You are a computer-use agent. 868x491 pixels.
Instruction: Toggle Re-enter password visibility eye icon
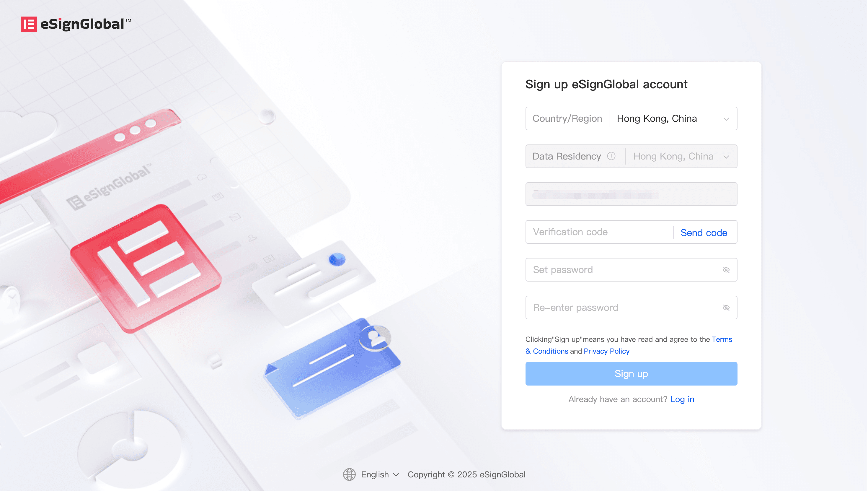(x=726, y=308)
